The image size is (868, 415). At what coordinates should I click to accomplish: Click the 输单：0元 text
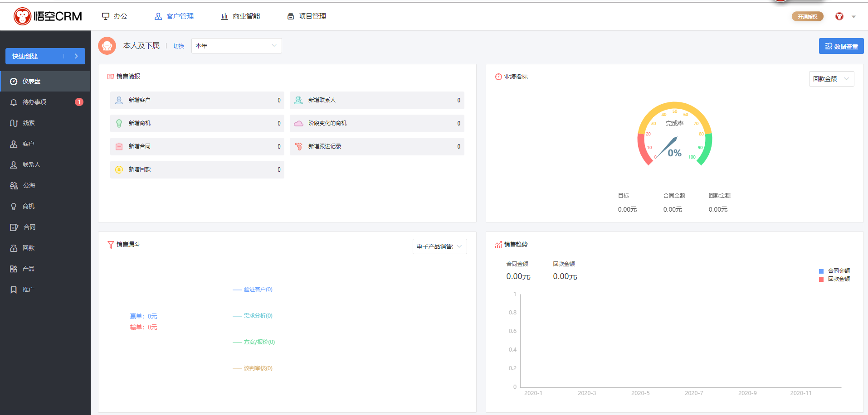click(x=143, y=328)
